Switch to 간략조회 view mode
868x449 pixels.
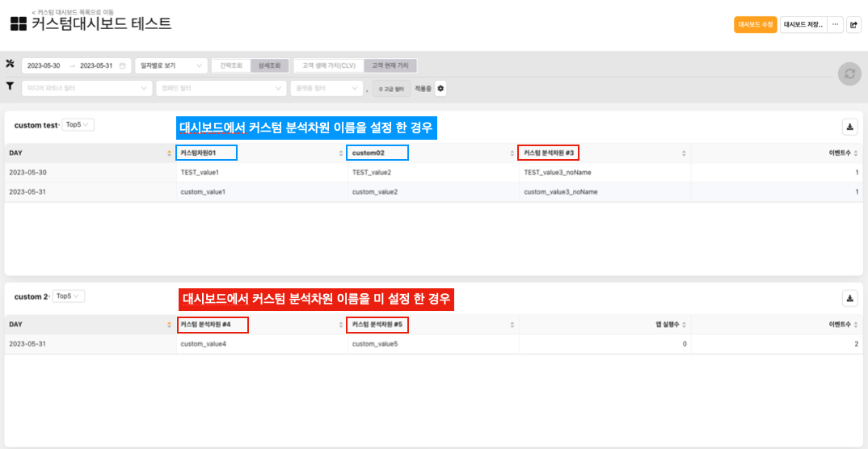(x=231, y=65)
